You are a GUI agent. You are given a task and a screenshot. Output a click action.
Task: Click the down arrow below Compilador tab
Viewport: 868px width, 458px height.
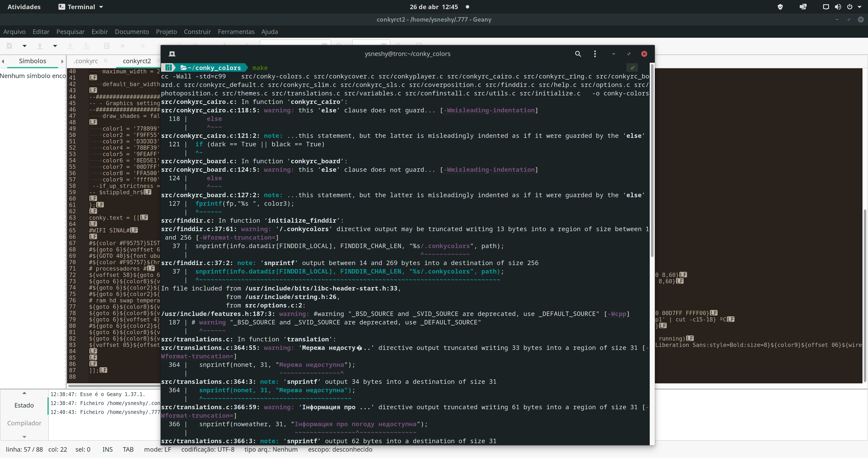pos(24,437)
